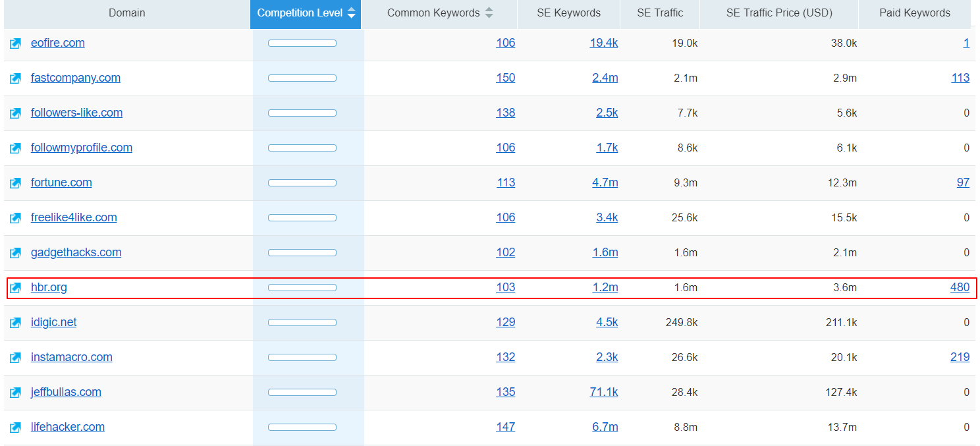Click 480 paid keywords for hbr.org
This screenshot has width=980, height=446.
(x=960, y=287)
